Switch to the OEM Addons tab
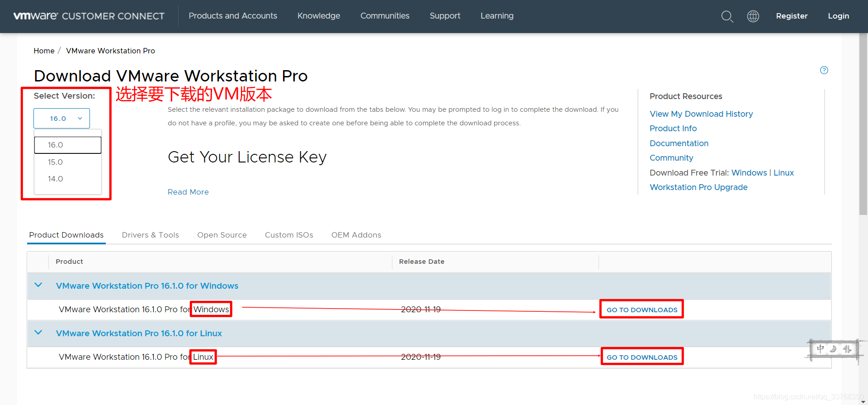The image size is (868, 405). click(x=356, y=235)
